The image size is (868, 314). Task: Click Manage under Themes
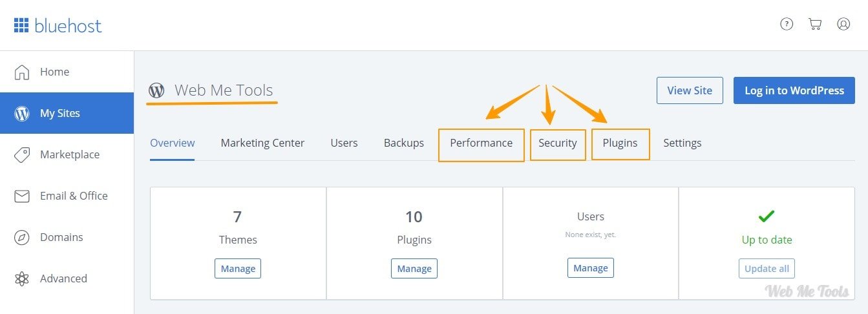point(238,268)
